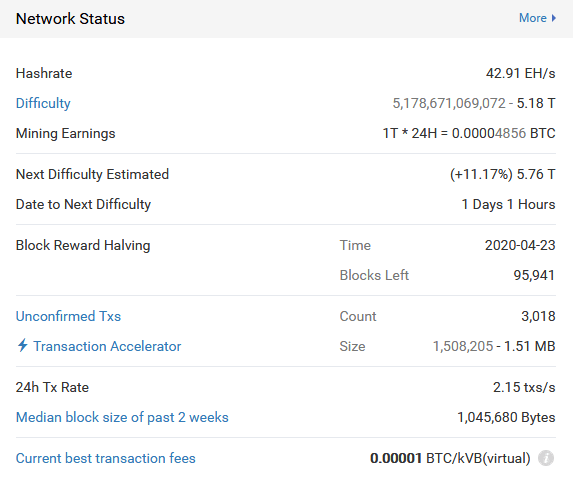The width and height of the screenshot is (573, 482).
Task: Click the unconfirmed size 1.51 MB value
Action: 530,346
